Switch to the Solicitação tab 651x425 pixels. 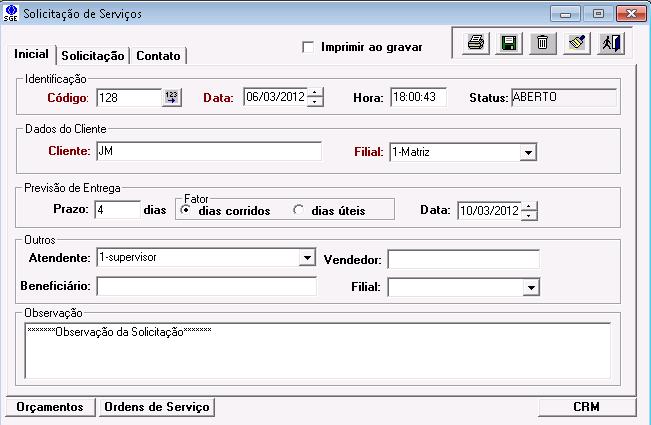click(x=93, y=56)
